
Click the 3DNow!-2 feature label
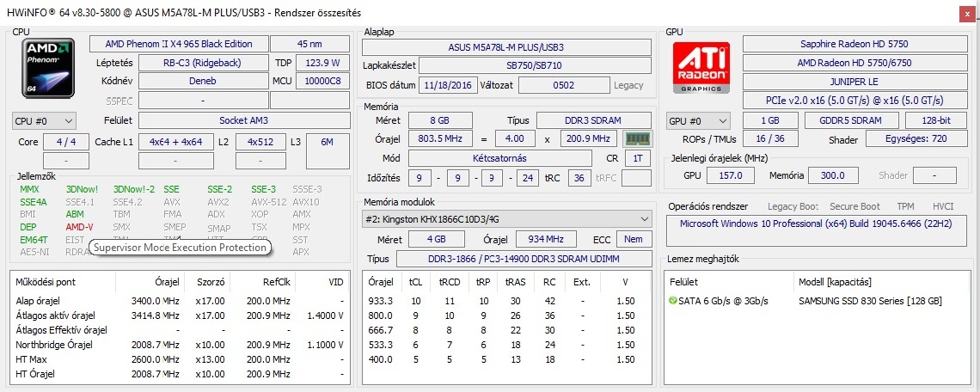tap(134, 189)
